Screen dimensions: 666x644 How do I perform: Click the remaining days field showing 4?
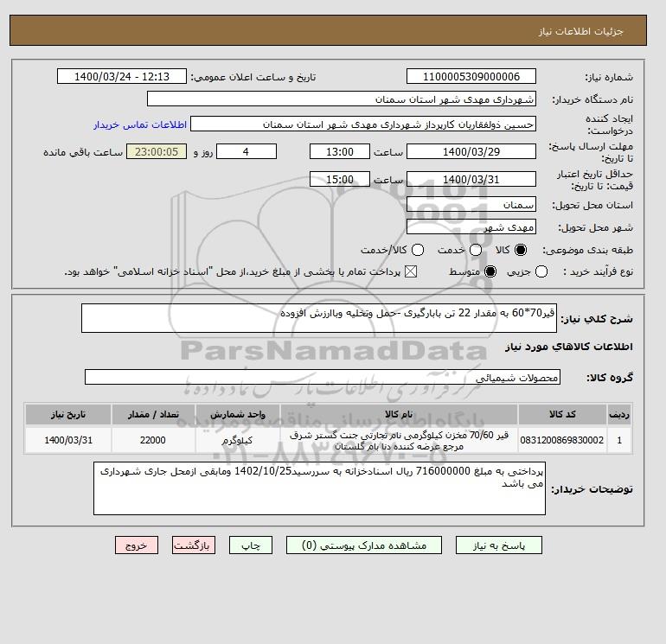(247, 151)
